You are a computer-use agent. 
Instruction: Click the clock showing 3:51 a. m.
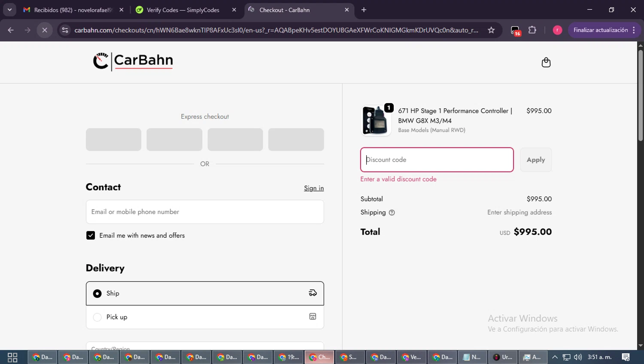[599, 357]
